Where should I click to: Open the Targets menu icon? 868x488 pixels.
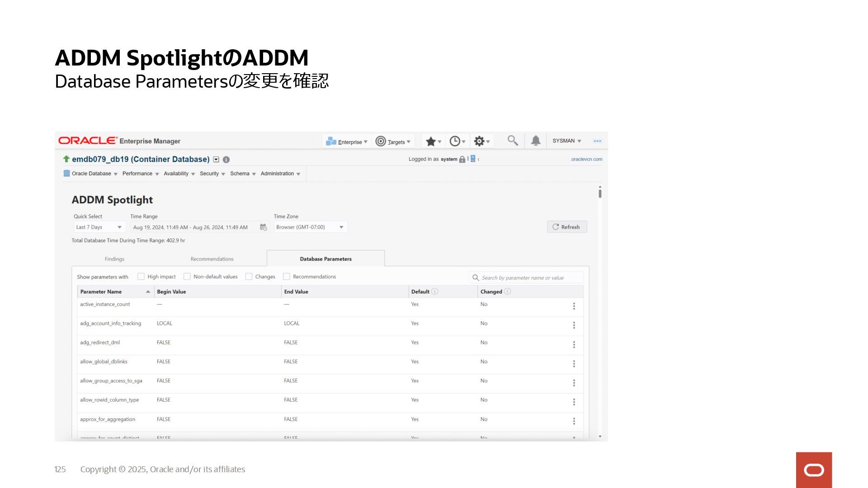coord(381,141)
